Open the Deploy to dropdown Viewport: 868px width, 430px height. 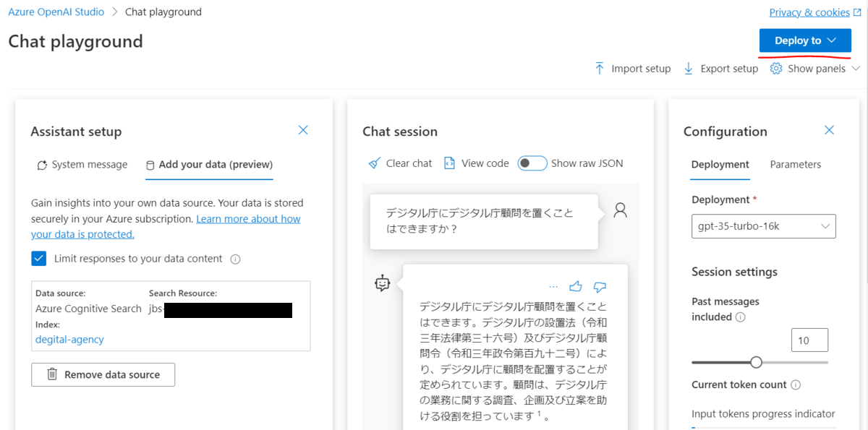pyautogui.click(x=805, y=40)
